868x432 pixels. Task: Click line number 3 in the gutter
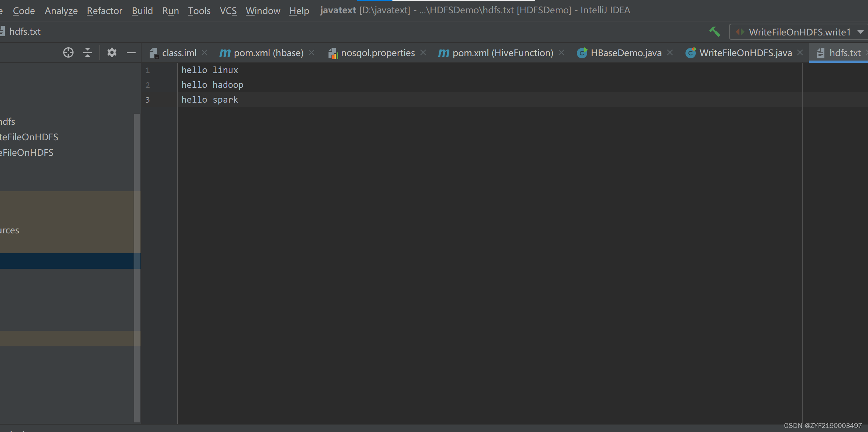click(147, 100)
